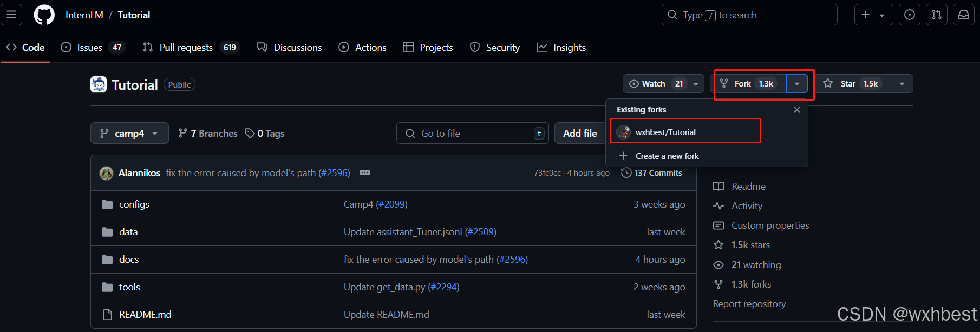The height and width of the screenshot is (332, 980).
Task: Click the Custom properties icon in sidebar
Action: [x=718, y=225]
